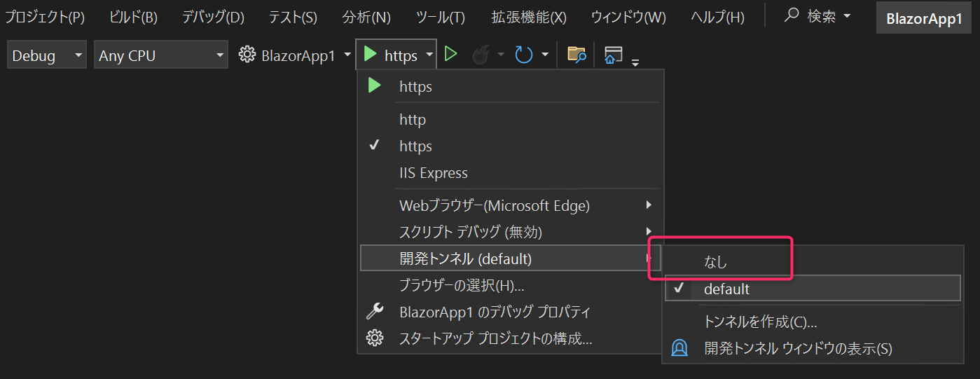The height and width of the screenshot is (379, 980).
Task: Choose ブラウザーの選択(H)... menu item
Action: pos(510,285)
